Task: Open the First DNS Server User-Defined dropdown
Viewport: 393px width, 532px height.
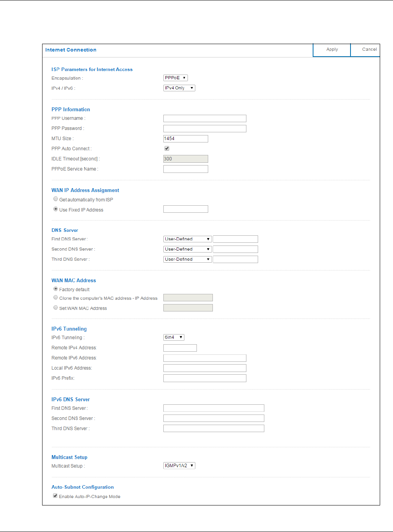Action: pyautogui.click(x=188, y=239)
